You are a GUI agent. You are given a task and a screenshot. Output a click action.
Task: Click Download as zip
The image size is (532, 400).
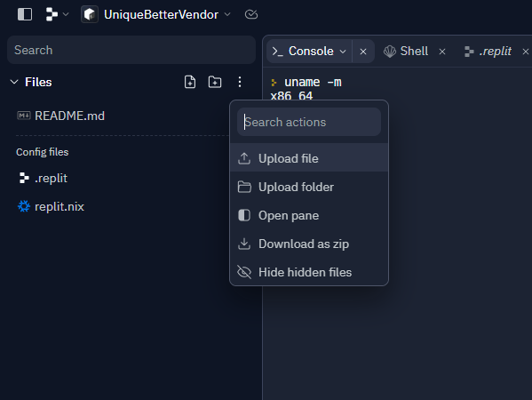[x=309, y=244]
